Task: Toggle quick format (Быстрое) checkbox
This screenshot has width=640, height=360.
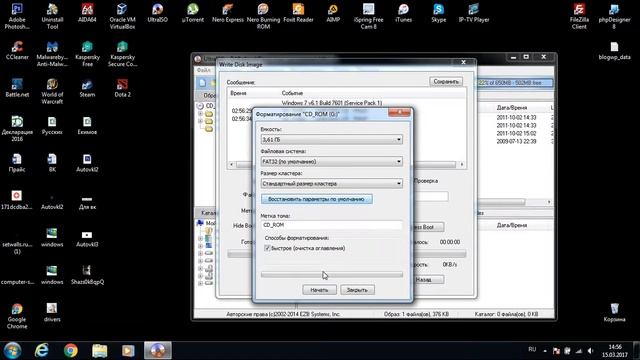Action: pyautogui.click(x=267, y=248)
